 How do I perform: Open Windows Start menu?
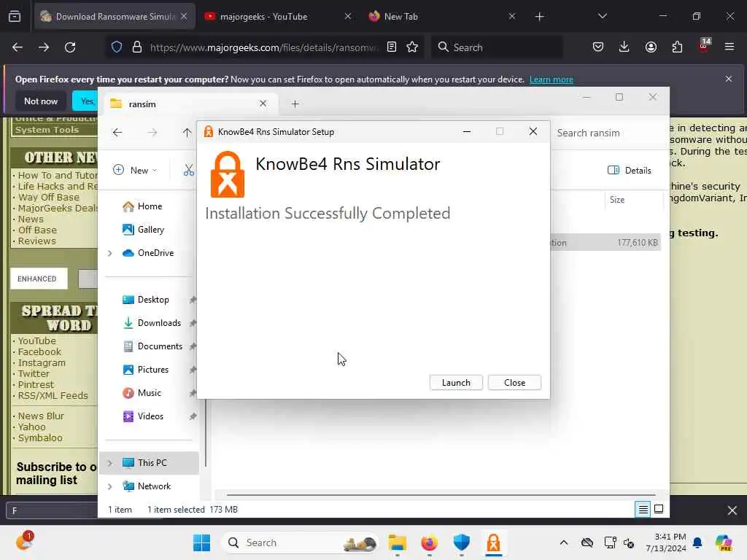click(x=201, y=542)
